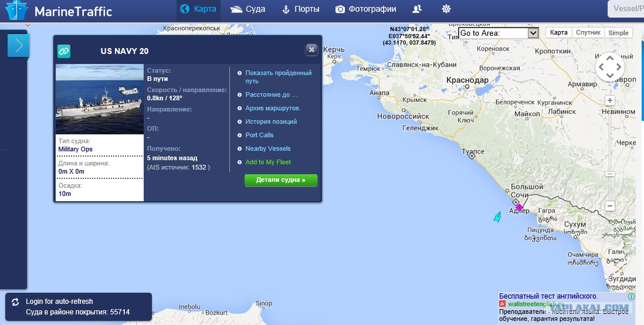Click the zoom out minus button

coord(610,206)
